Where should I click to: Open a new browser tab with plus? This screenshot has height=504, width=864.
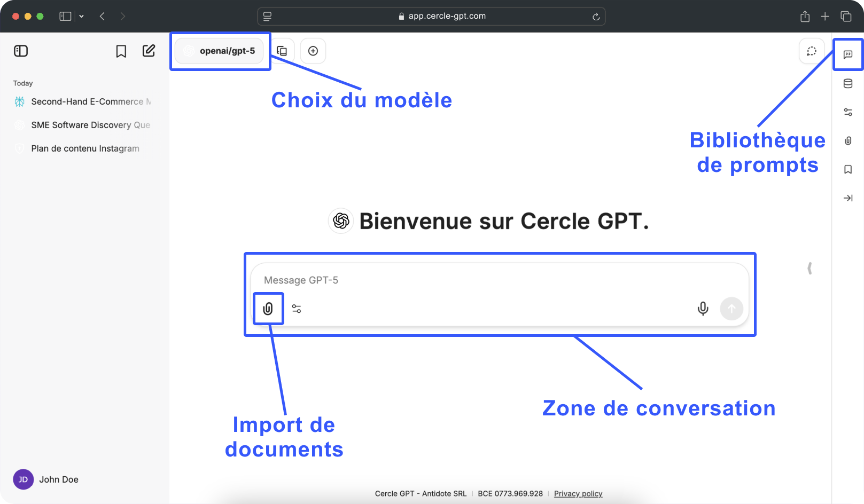click(825, 17)
